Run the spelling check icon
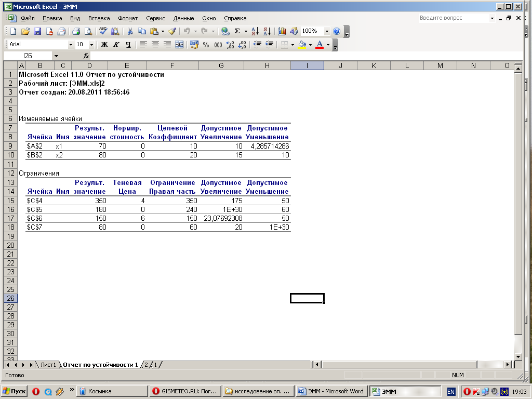Viewport: 532px width, 399px height. click(x=103, y=31)
